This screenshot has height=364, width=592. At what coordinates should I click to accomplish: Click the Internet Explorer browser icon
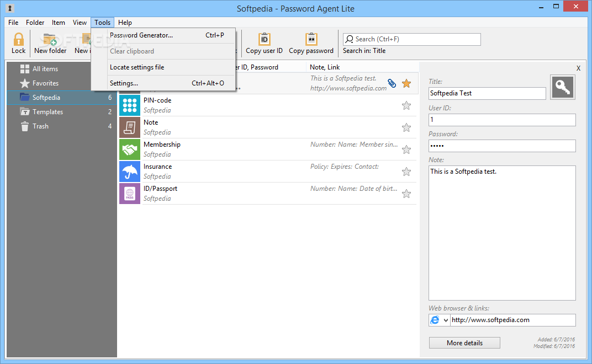(435, 320)
